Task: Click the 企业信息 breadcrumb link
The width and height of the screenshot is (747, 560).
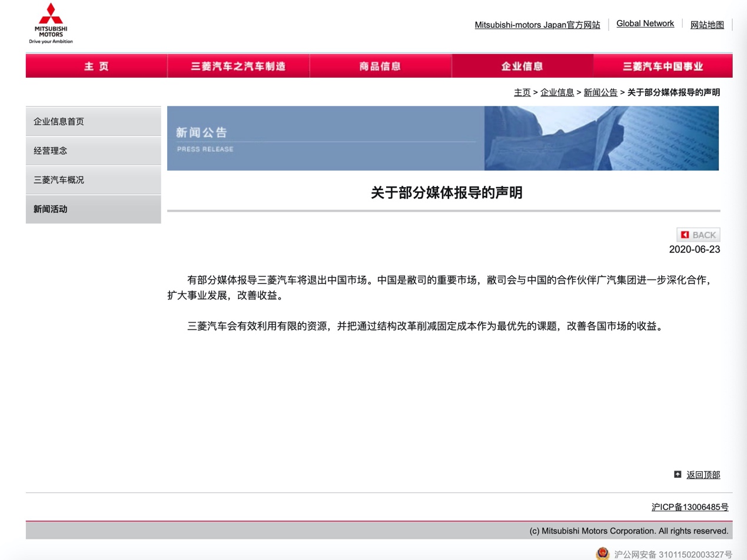Action: [557, 92]
